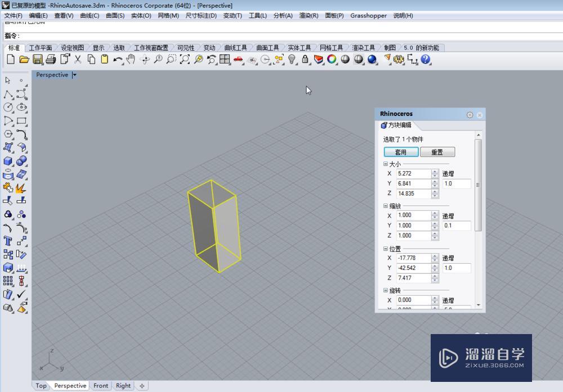This screenshot has width=563, height=392.
Task: Click the size increment field 1.0
Action: click(457, 183)
